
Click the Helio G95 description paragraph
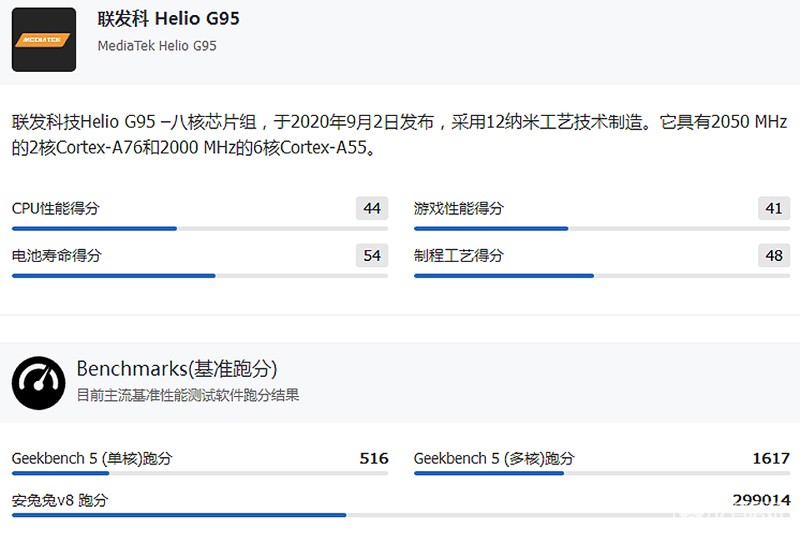(x=399, y=135)
